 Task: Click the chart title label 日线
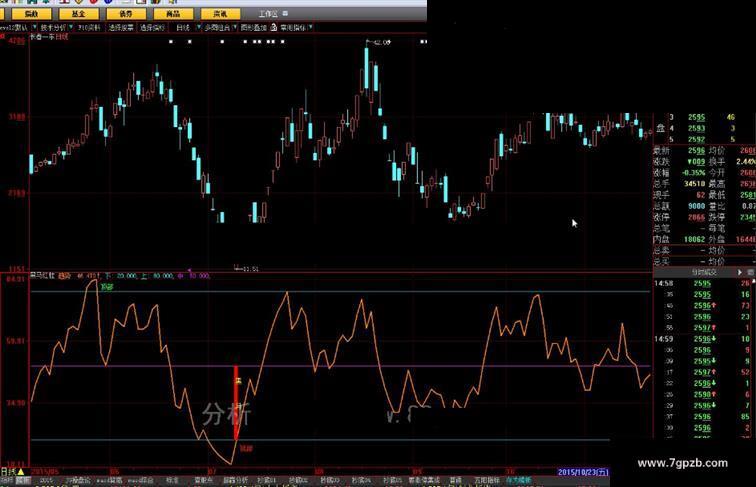click(62, 37)
